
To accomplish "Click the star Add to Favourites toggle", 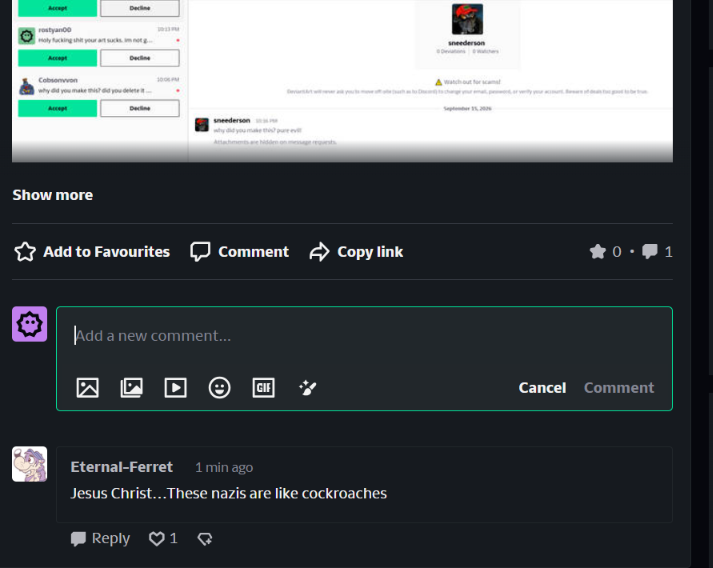I will (92, 252).
